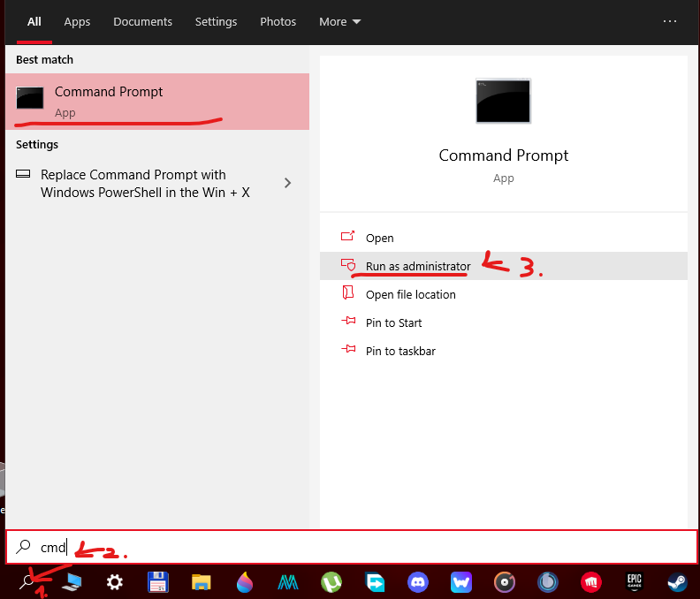700x599 pixels.
Task: Select Open for Command Prompt
Action: 504,238
